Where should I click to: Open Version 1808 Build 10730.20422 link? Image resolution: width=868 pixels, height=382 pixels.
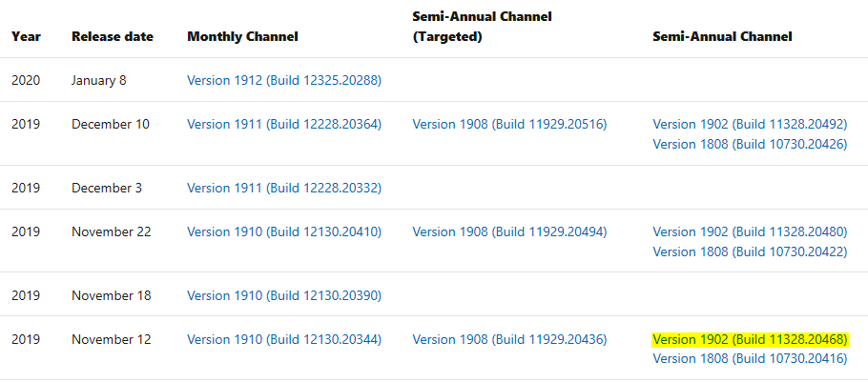(x=750, y=252)
